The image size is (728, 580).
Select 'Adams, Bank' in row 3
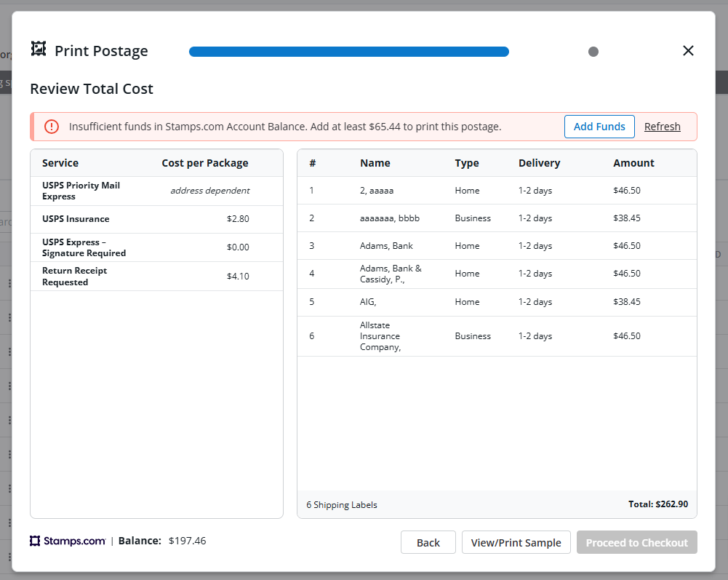click(x=386, y=246)
